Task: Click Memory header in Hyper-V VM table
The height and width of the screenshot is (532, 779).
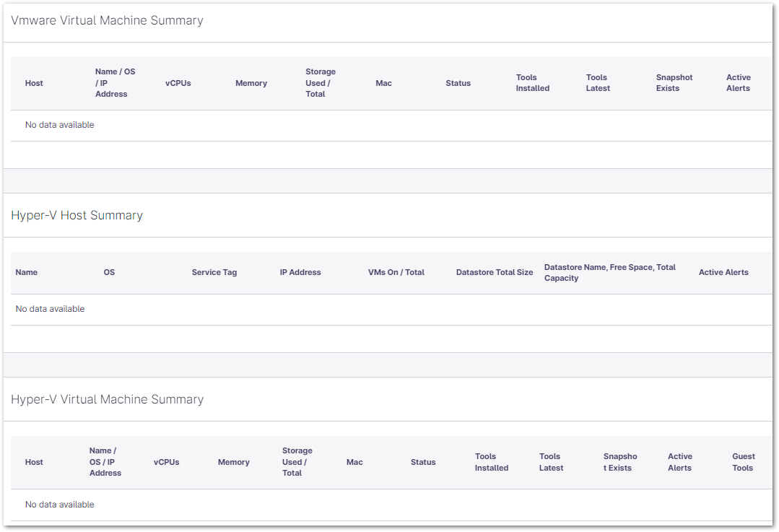Action: click(233, 462)
